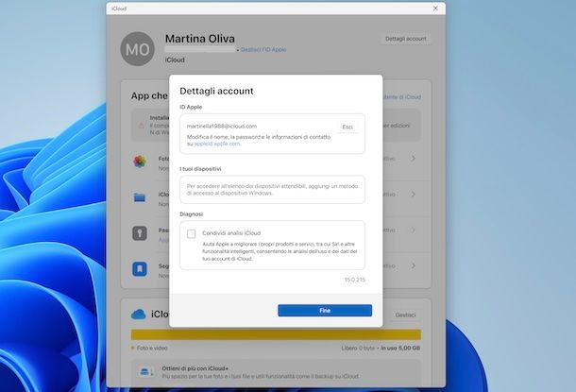This screenshot has width=576, height=392.
Task: Click the I tuoi dispositivi section label
Action: [x=200, y=169]
